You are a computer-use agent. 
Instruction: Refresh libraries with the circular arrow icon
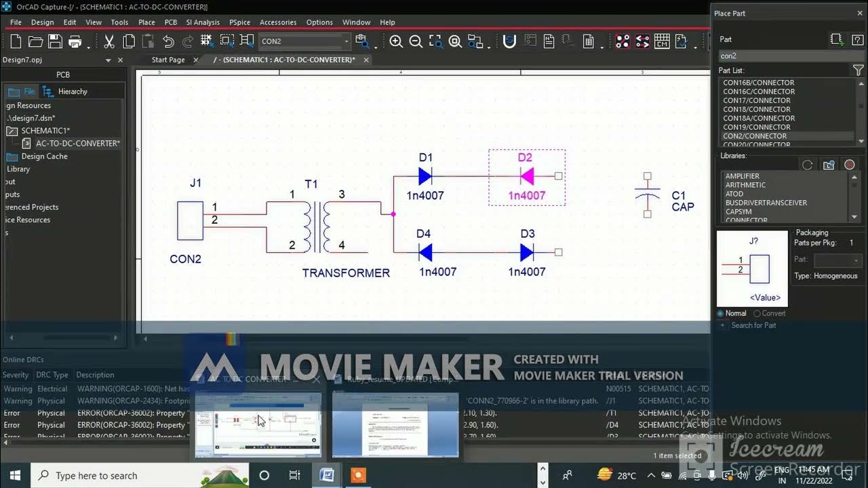click(x=808, y=165)
